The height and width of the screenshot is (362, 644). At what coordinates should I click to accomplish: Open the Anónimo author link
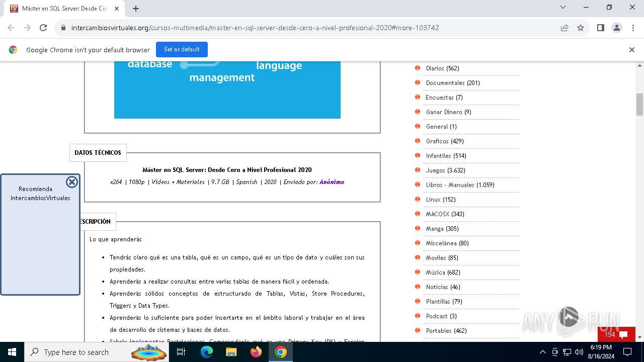pos(332,182)
